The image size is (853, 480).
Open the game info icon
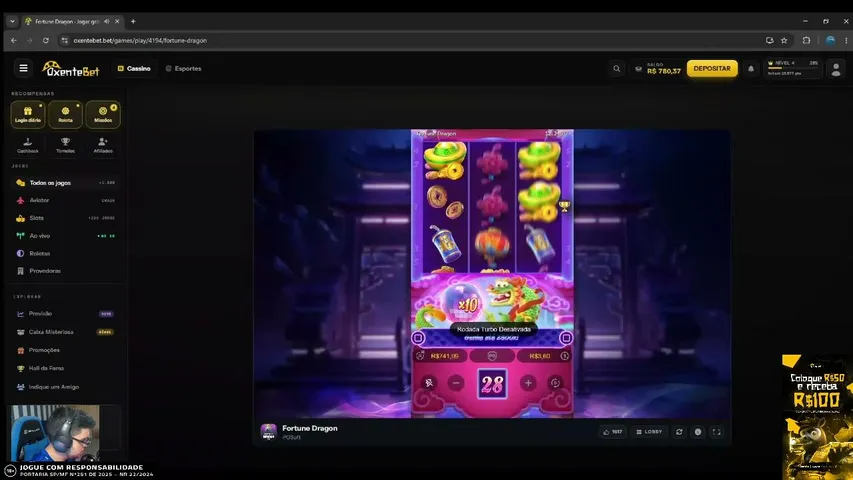(x=697, y=432)
